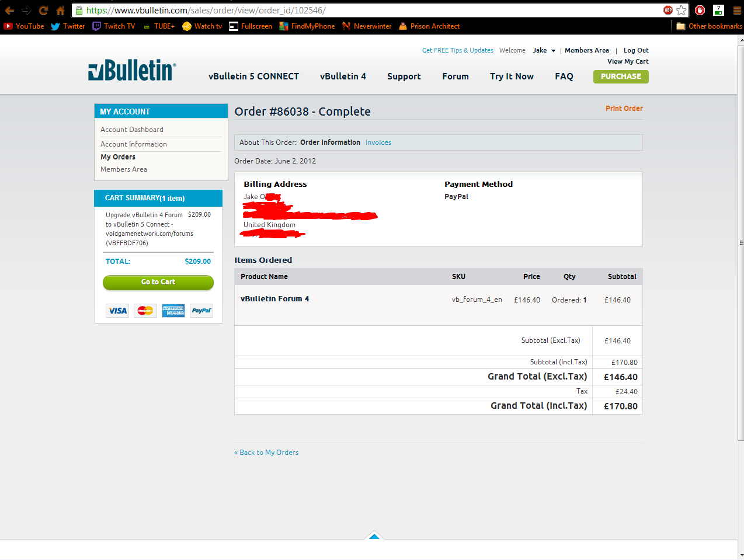The height and width of the screenshot is (560, 744).
Task: Click the vBulletin logo
Action: [x=132, y=70]
